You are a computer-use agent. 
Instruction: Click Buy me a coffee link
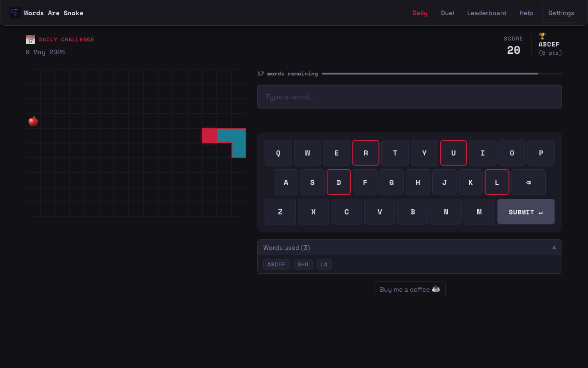pos(410,289)
